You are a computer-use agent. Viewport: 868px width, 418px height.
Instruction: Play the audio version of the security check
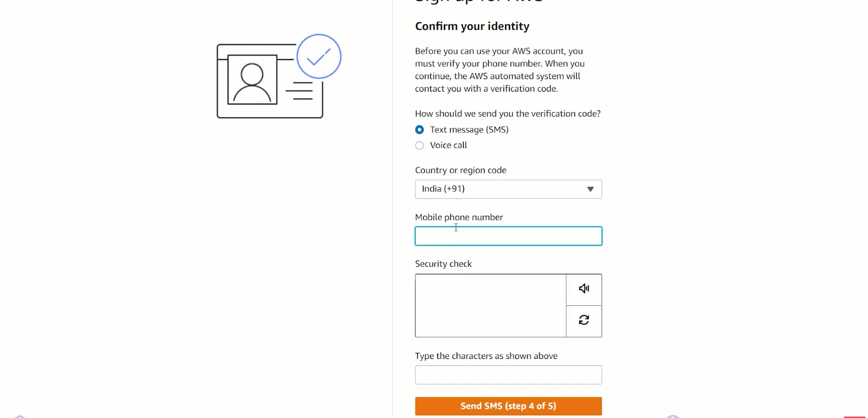584,290
